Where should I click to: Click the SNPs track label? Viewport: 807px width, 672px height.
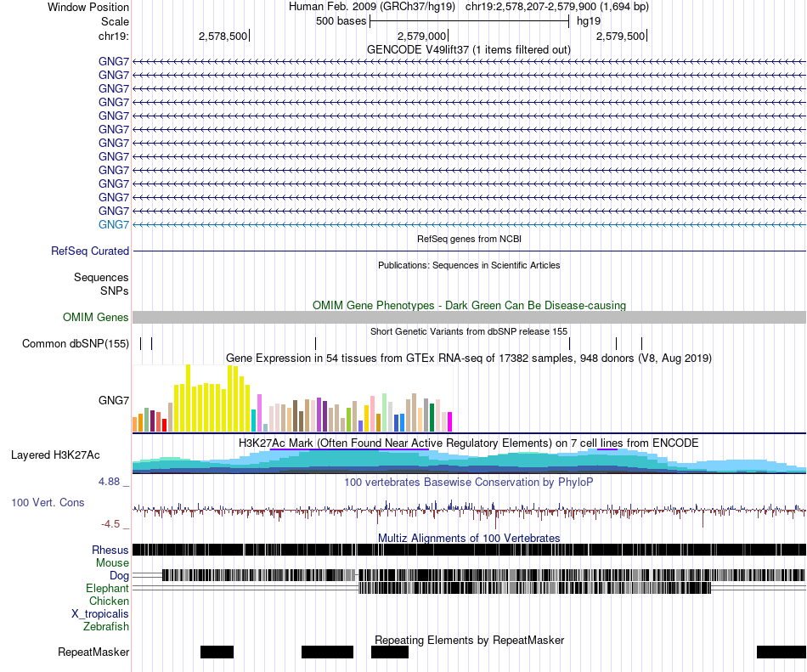[x=115, y=291]
